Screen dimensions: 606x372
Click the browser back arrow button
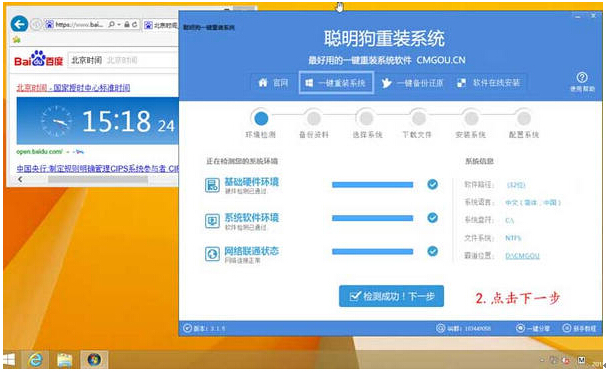[19, 24]
